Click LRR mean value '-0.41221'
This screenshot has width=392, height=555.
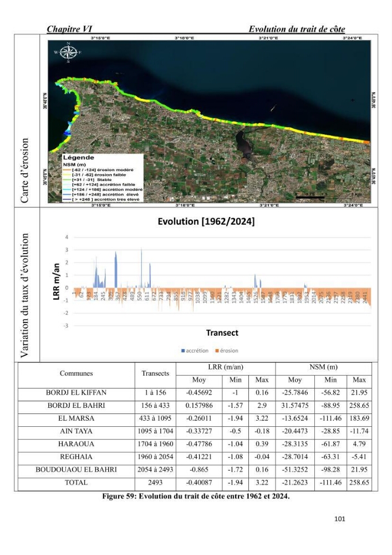pos(199,457)
